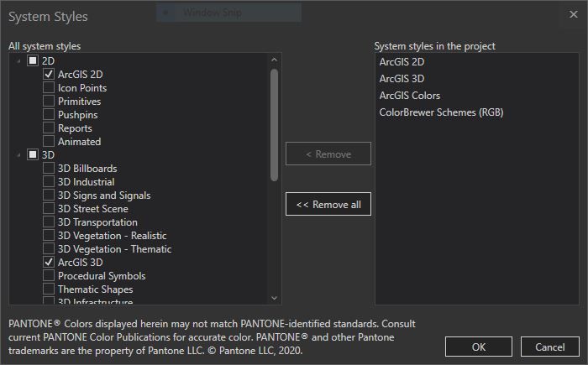Enable the 3D Billboards style
588x365 pixels.
(49, 169)
